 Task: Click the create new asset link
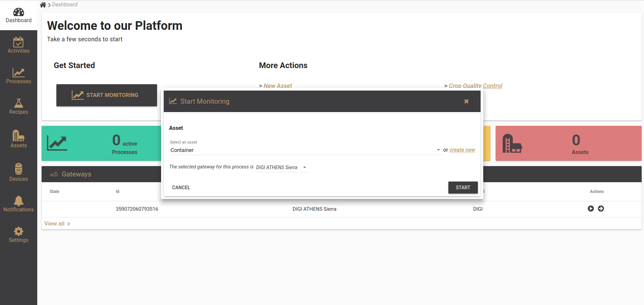coord(462,150)
